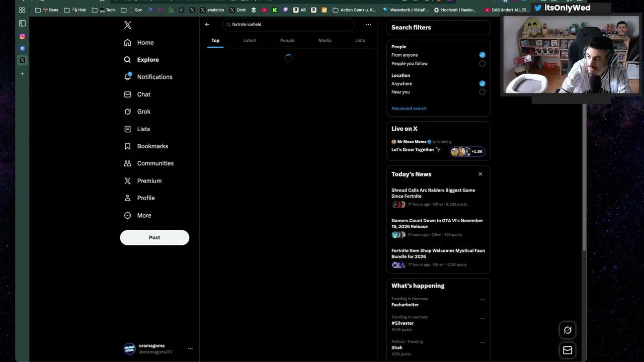Open the Grok bookmark in bookmarks bar
This screenshot has width=644, height=362.
(238, 10)
